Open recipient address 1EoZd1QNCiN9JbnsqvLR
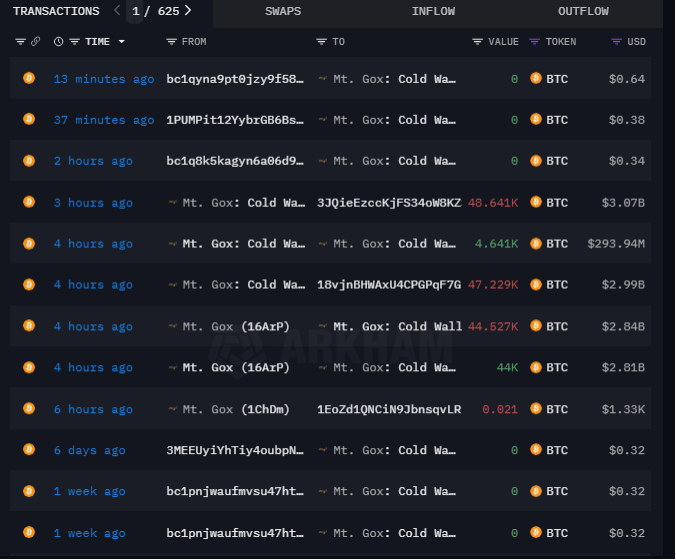This screenshot has width=676, height=560. click(x=389, y=409)
